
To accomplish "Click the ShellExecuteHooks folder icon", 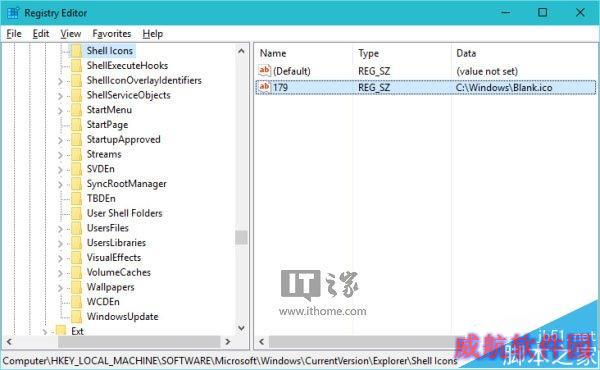I will [x=77, y=65].
